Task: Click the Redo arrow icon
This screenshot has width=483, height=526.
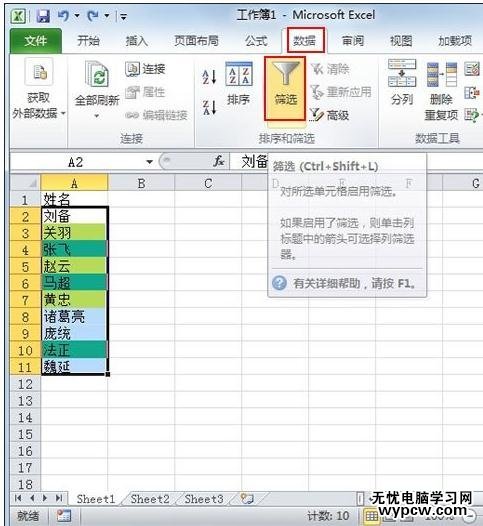Action: pos(93,15)
